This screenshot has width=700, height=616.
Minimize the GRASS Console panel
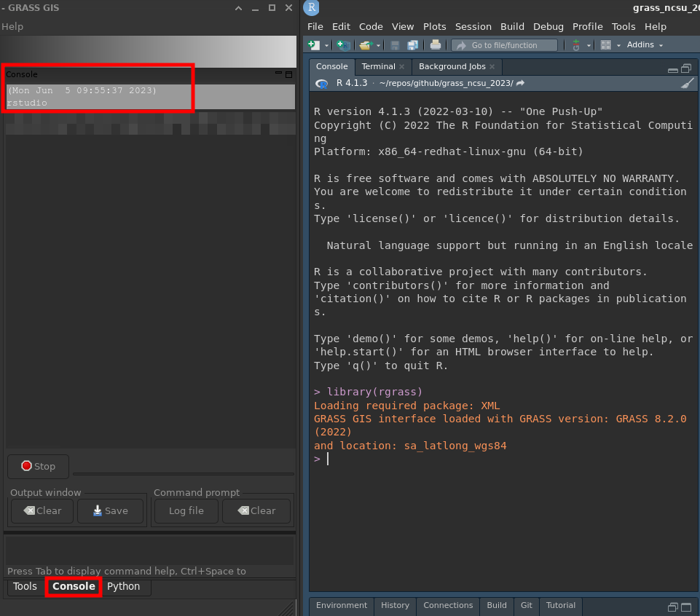tap(278, 74)
